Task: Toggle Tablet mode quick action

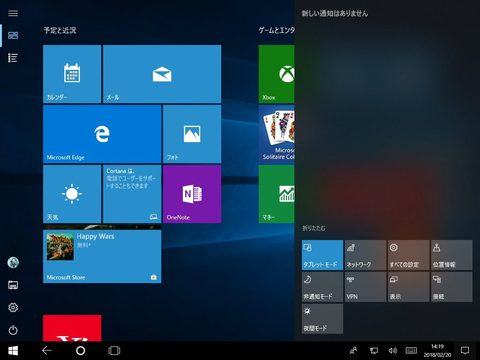Action: pyautogui.click(x=322, y=255)
